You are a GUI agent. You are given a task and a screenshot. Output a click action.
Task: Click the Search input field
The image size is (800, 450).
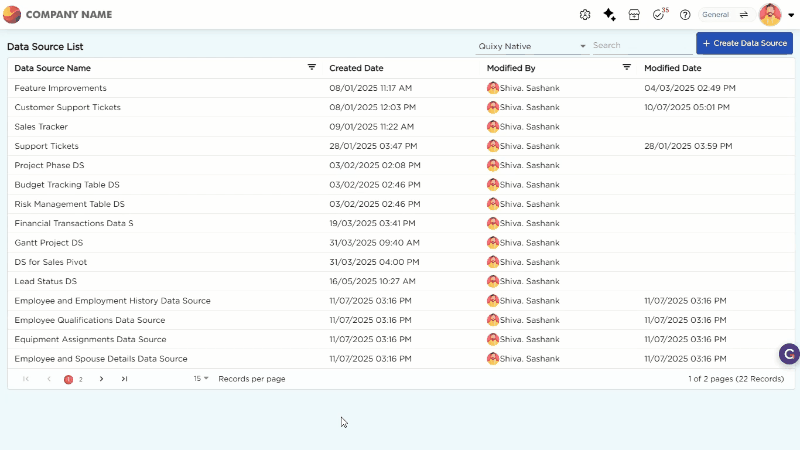point(640,46)
